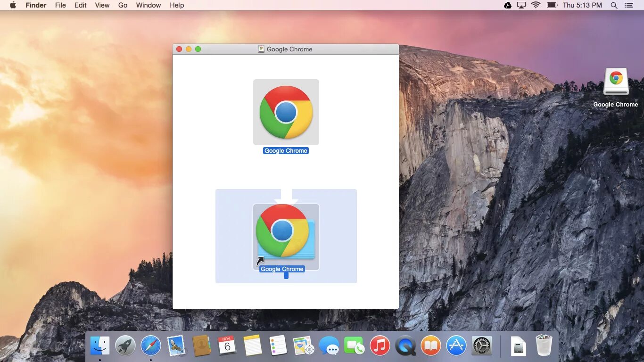
Task: Launch Safari from the Dock
Action: click(151, 346)
